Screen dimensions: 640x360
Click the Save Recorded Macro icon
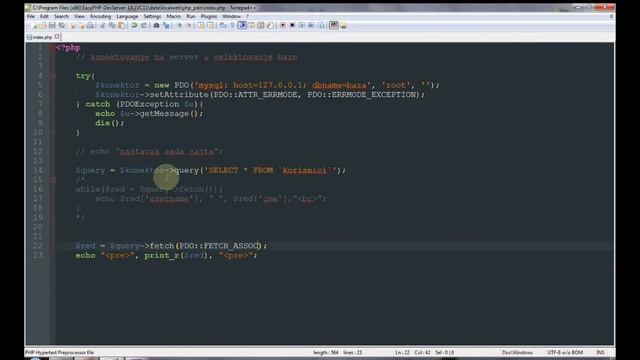pyautogui.click(x=321, y=25)
